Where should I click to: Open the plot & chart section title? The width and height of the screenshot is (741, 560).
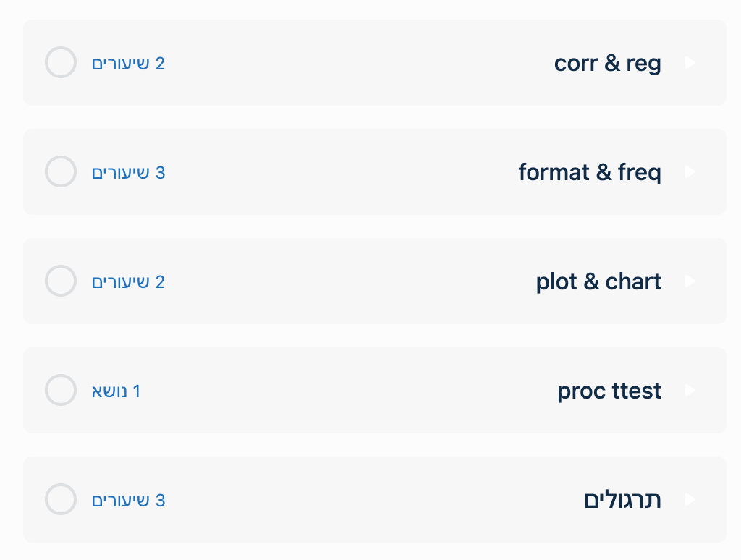(598, 282)
